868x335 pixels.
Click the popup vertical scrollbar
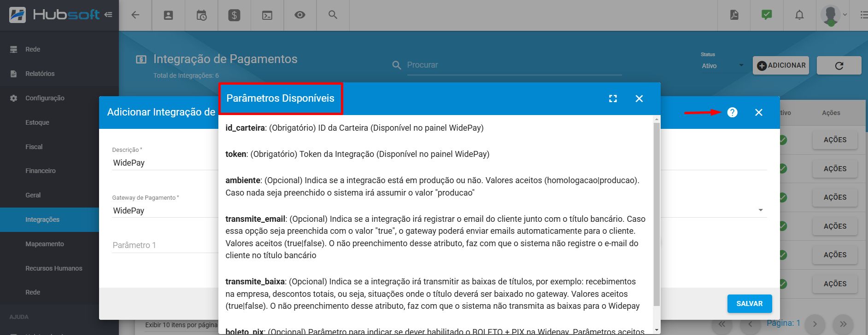pos(657,214)
